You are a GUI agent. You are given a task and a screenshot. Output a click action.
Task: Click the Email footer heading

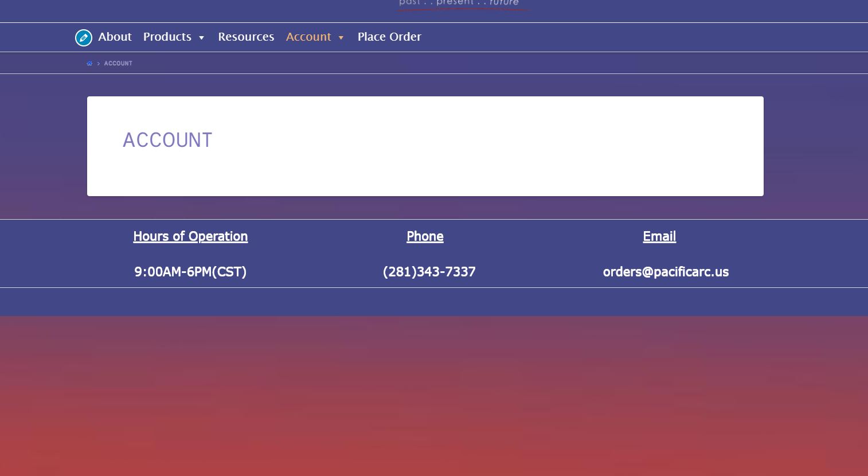pyautogui.click(x=659, y=236)
